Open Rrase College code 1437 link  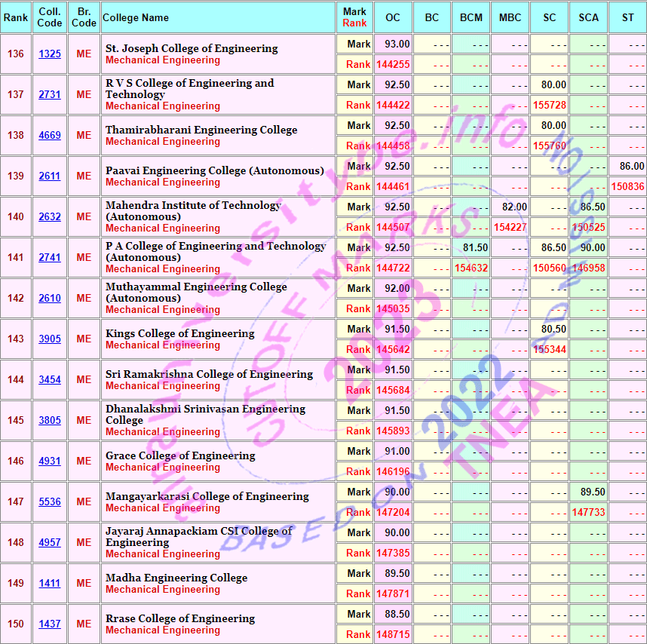[50, 624]
